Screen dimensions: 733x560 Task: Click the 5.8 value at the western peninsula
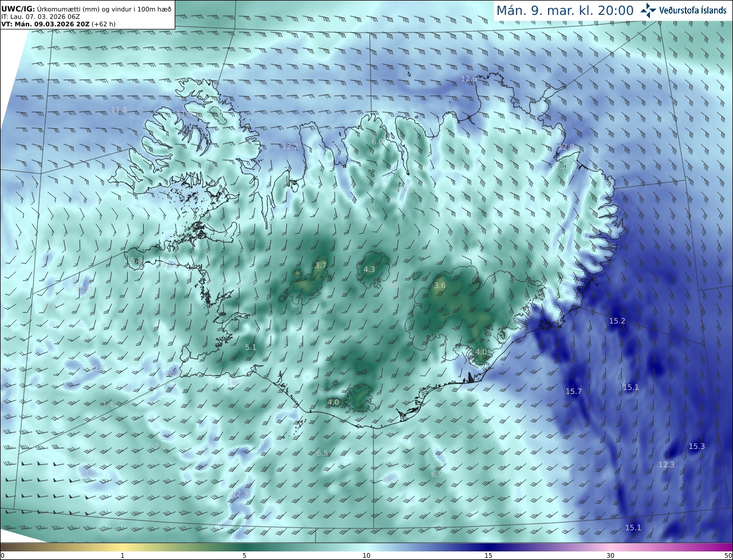[136, 260]
